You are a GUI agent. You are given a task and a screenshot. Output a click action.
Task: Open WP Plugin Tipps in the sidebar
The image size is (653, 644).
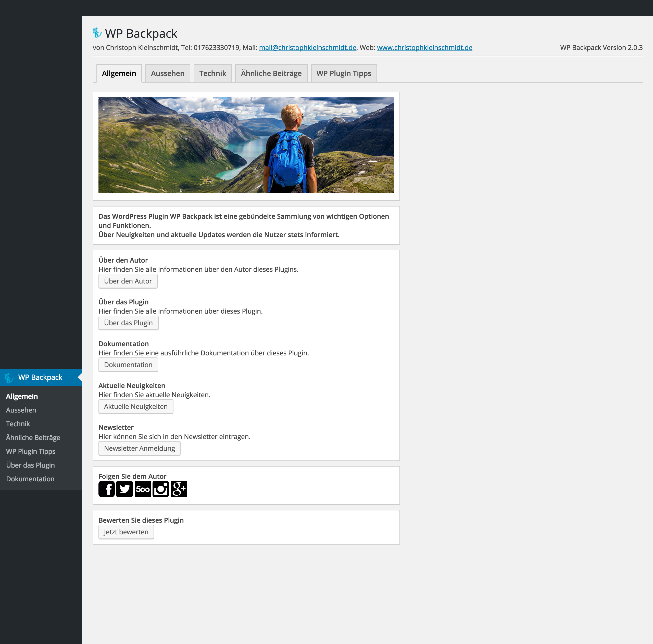click(31, 451)
